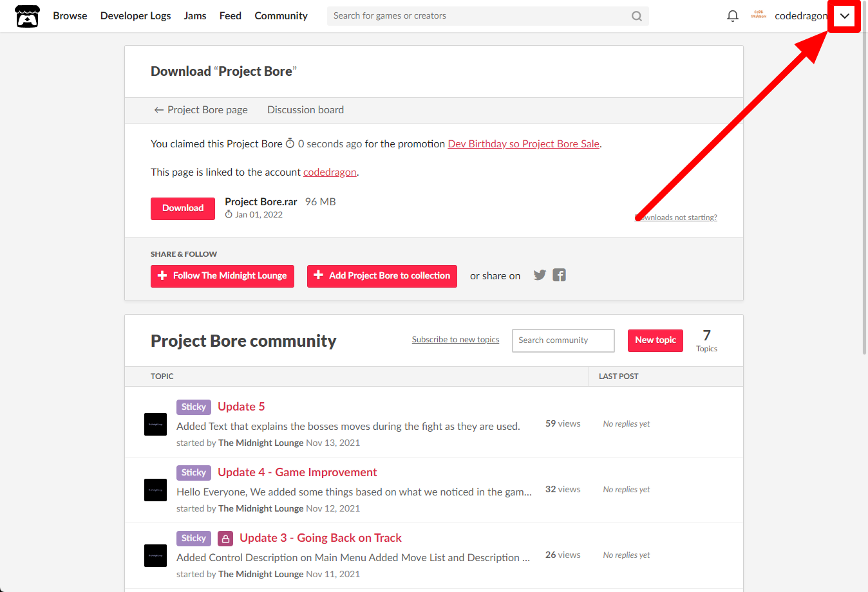The width and height of the screenshot is (868, 592).
Task: Open Developer Logs
Action: 136,16
